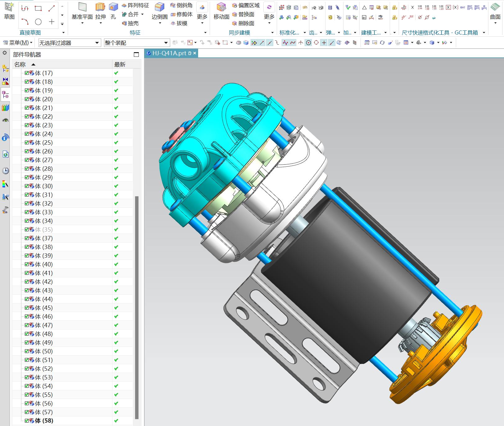504x426 pixels.
Task: Click the 边倒圆 edge blend icon
Action: click(x=160, y=7)
